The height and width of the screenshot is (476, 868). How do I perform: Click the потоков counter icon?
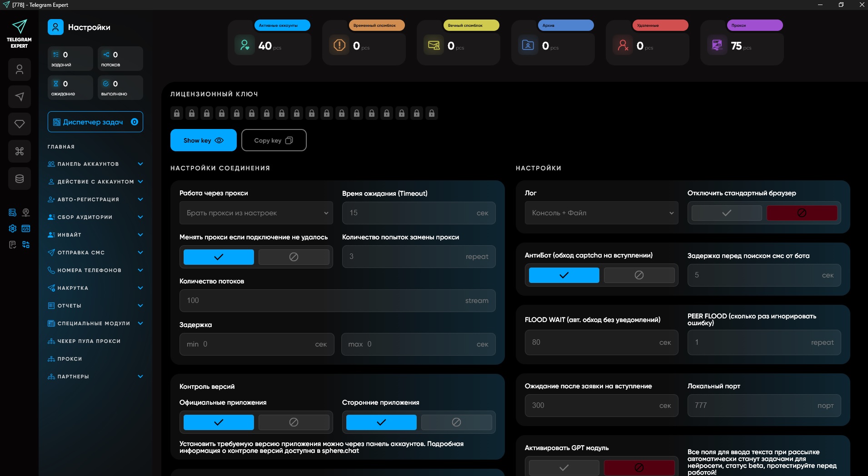click(106, 55)
